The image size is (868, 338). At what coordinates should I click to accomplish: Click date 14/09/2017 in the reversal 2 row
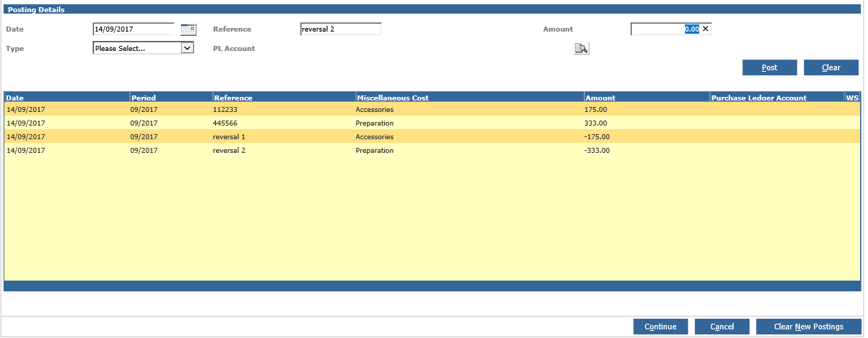pos(26,151)
